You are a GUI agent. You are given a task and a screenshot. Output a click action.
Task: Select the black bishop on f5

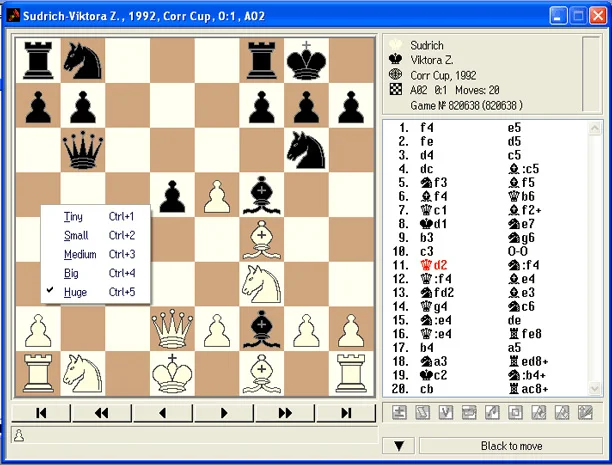click(262, 195)
